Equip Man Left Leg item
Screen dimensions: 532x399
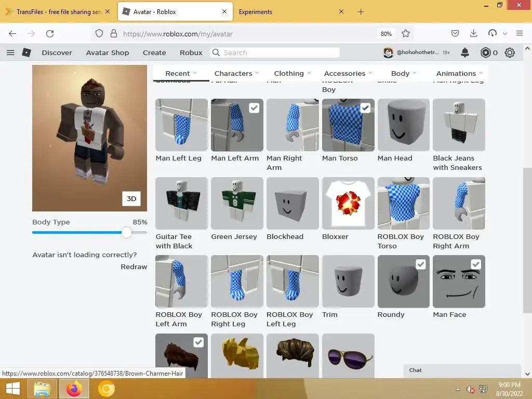point(181,125)
